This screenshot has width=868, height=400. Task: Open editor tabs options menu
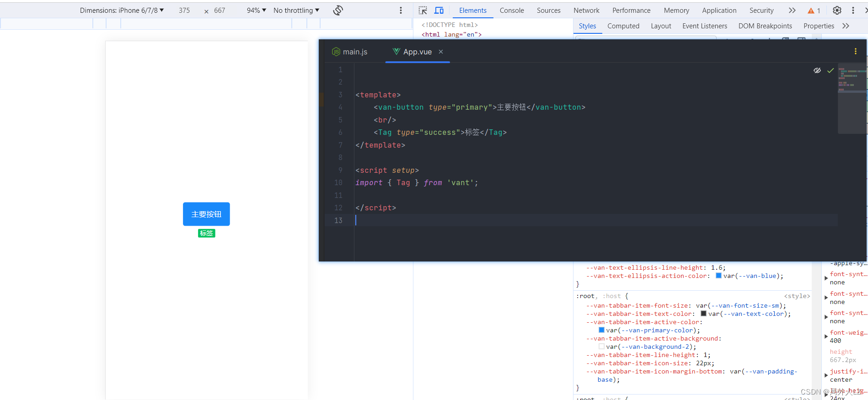coord(855,51)
